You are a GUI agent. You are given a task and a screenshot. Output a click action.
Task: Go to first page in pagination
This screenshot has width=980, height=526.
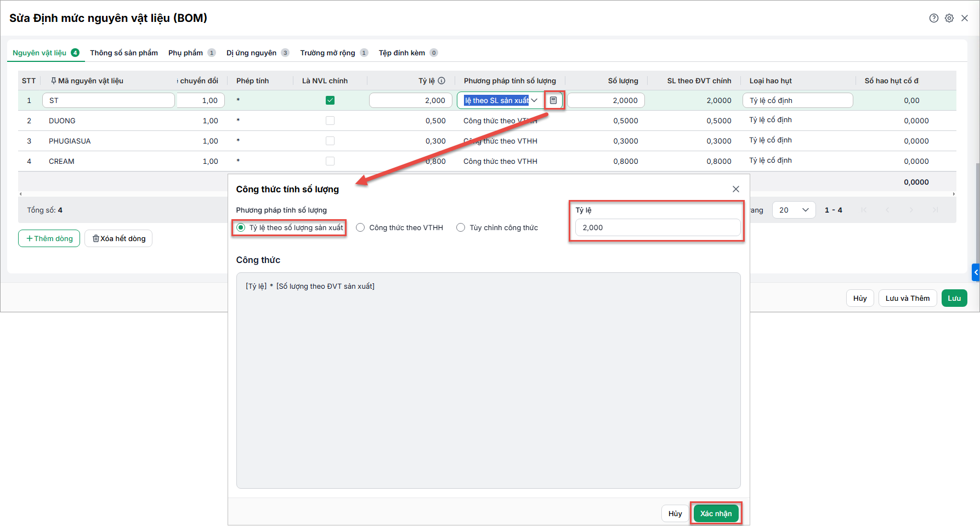(x=864, y=210)
